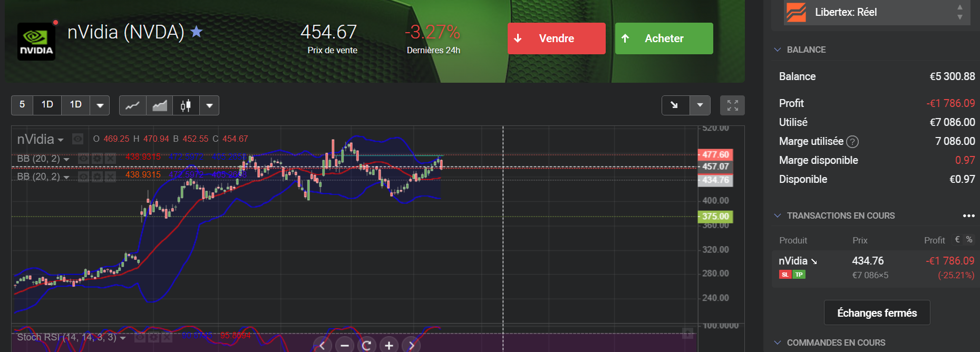Open the timeframe dropdown arrow

100,105
